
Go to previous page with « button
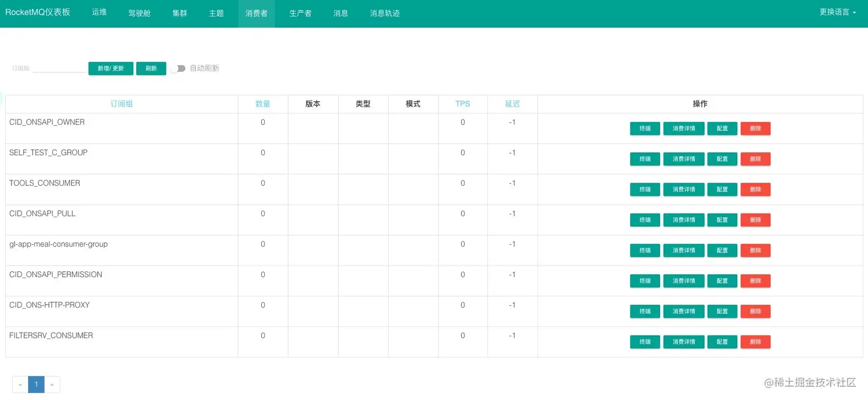tap(20, 384)
